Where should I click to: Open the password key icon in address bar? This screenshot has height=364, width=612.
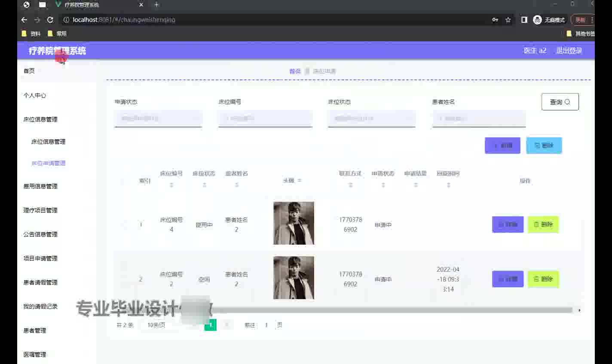tap(495, 20)
